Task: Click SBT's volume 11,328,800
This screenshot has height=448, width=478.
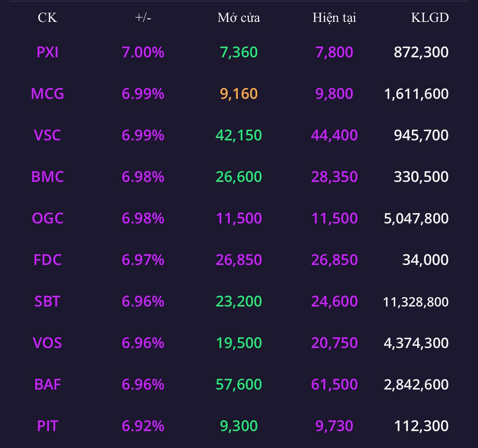Action: point(416,302)
